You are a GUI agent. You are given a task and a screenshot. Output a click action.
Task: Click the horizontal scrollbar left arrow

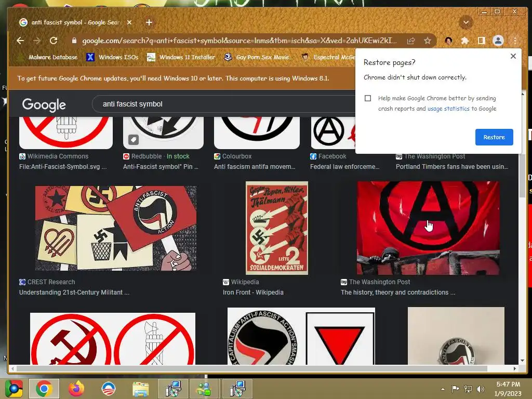(x=12, y=368)
